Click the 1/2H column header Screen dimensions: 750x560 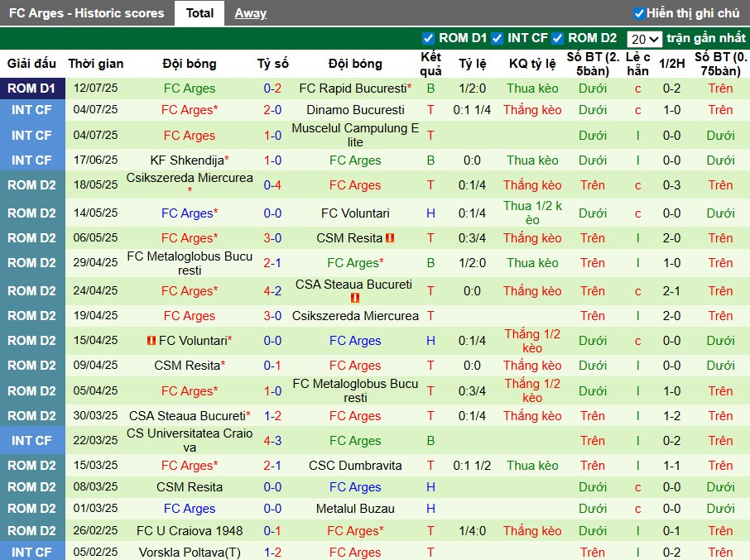671,64
